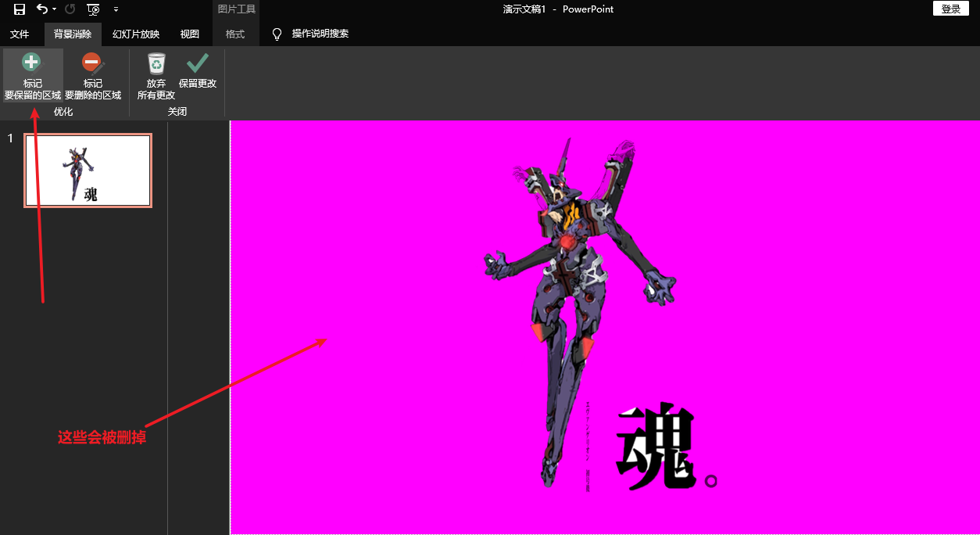Image resolution: width=980 pixels, height=535 pixels.
Task: Switch to the 幻灯片放映 tab
Action: [x=136, y=34]
